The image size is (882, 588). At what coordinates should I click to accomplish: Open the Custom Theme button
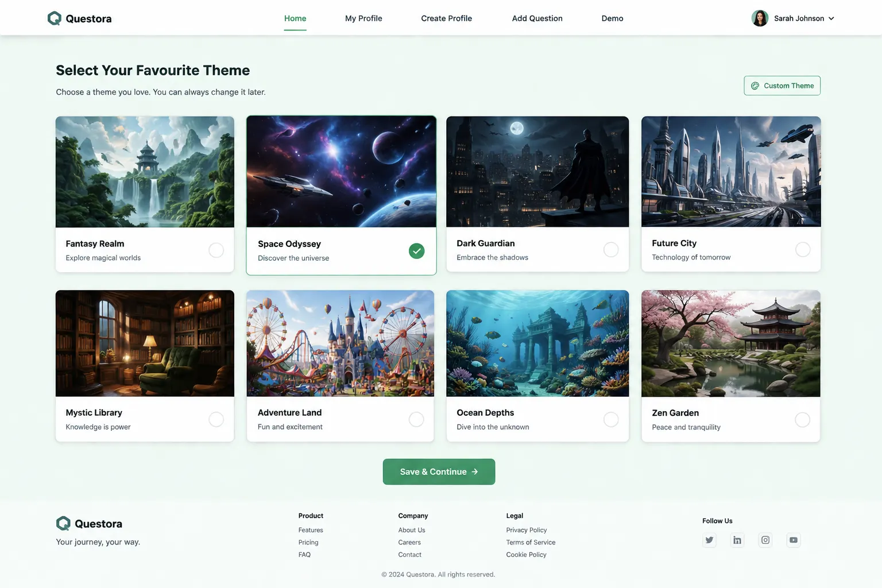coord(782,86)
